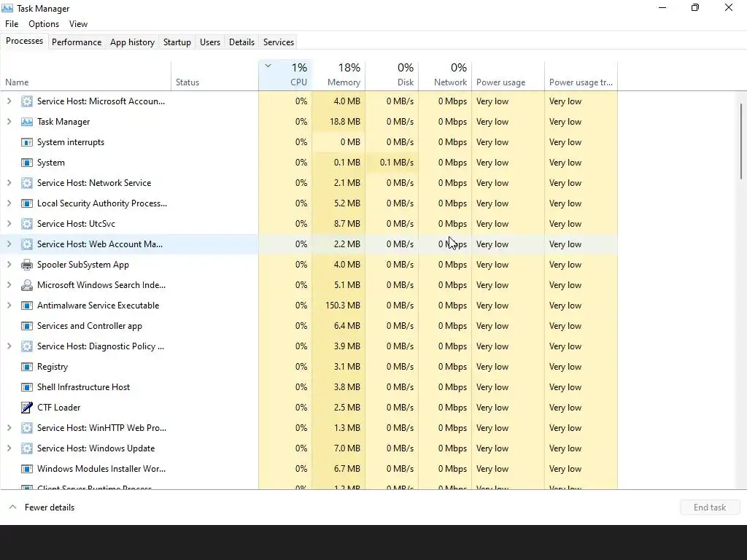Screen dimensions: 747x560
Task: Click the Microsoft Windows Search Indexer icon
Action: point(27,285)
